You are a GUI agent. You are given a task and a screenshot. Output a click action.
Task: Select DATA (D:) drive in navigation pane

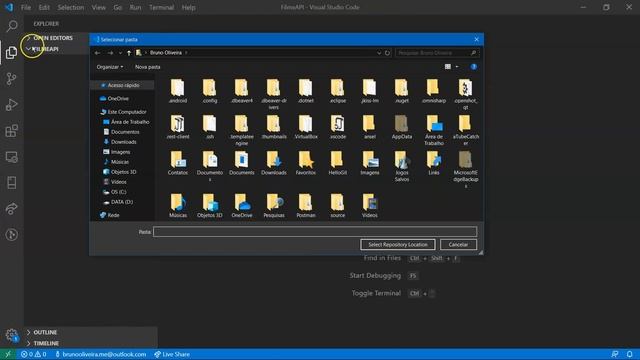118,202
